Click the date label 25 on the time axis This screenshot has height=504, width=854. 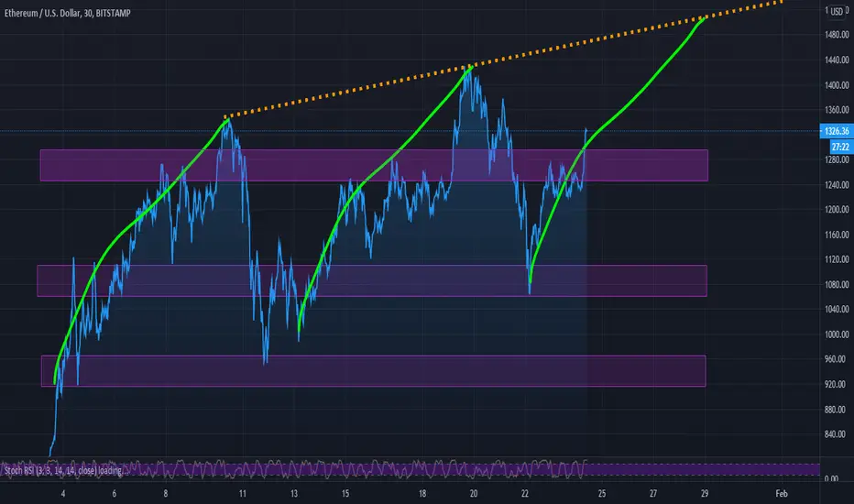602,494
